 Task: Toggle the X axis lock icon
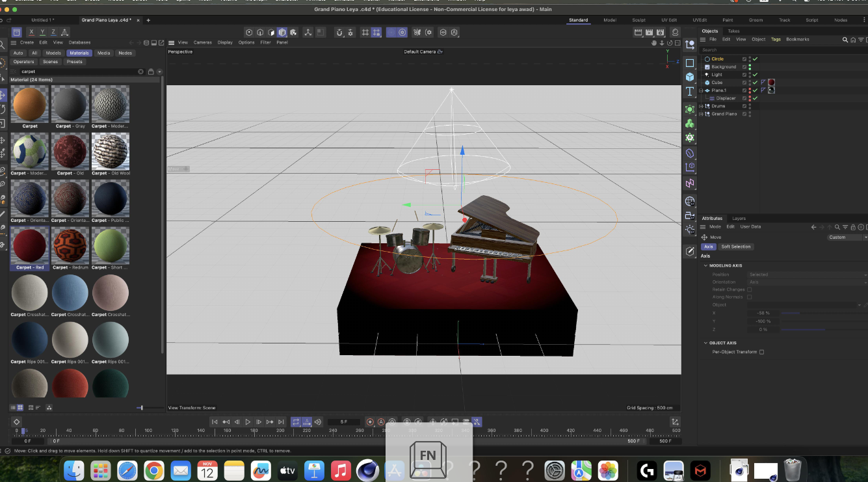(x=32, y=33)
